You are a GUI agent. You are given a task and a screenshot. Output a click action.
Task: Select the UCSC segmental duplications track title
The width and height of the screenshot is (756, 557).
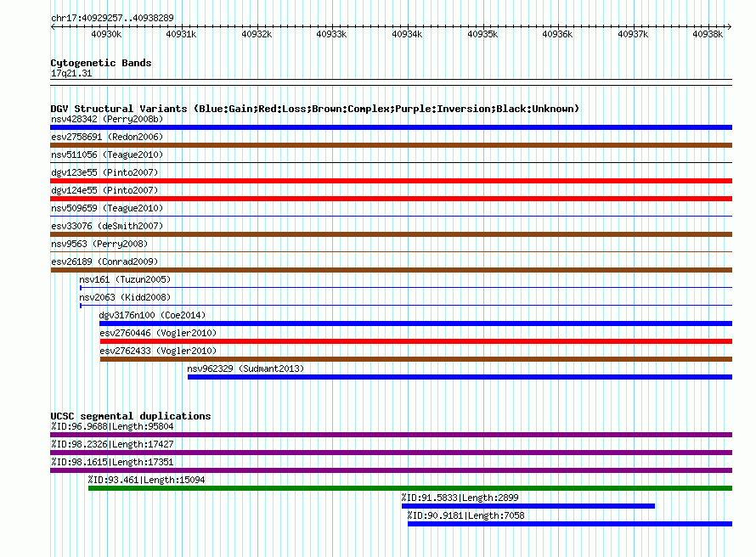131,416
